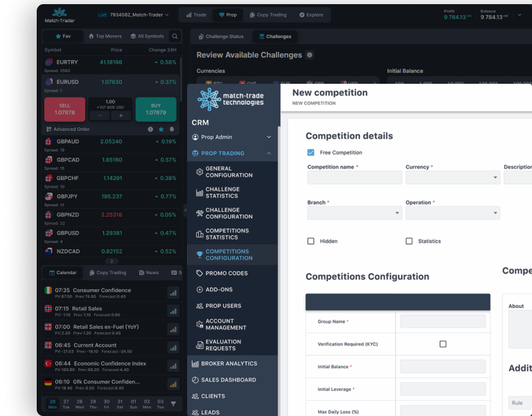Click the green BUY 1.07879 button
The height and width of the screenshot is (416, 532).
(156, 109)
